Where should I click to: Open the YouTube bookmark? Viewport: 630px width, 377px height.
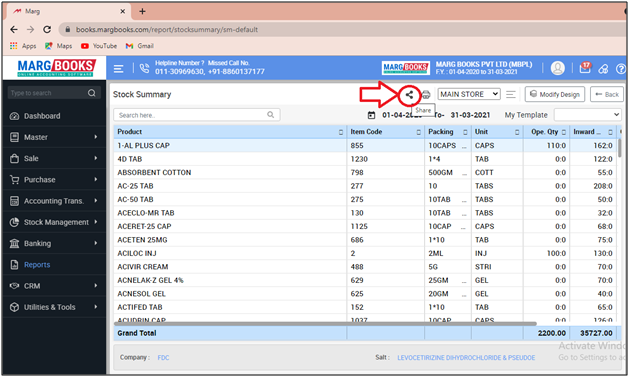pyautogui.click(x=99, y=46)
